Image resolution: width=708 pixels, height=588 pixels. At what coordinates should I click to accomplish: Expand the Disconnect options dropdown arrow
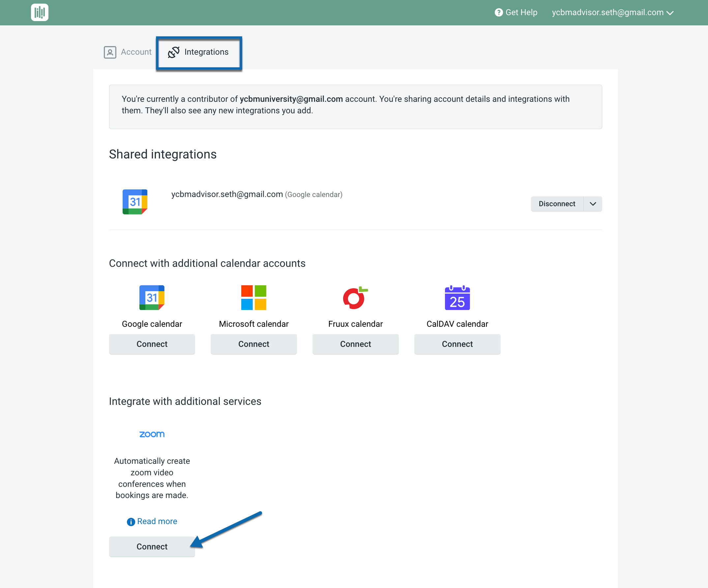click(593, 204)
